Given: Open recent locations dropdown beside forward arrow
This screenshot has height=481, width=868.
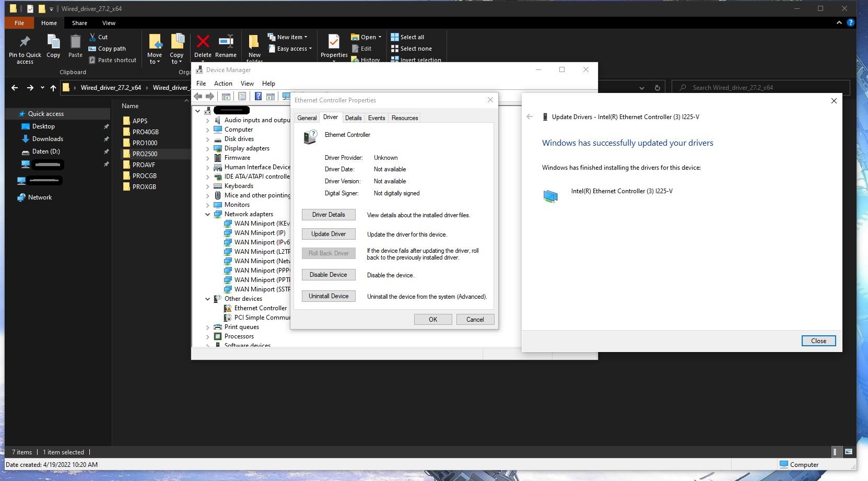Looking at the screenshot, I should tap(42, 88).
